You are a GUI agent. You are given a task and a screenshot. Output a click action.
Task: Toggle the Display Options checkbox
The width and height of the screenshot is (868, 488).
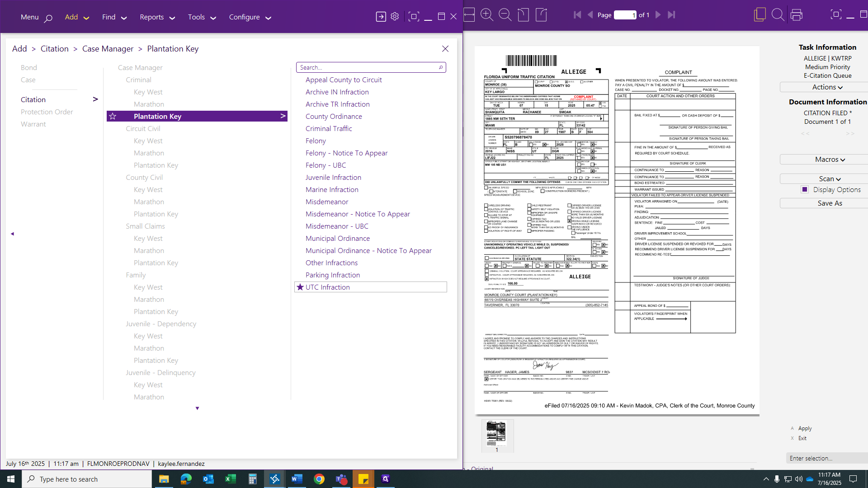[x=804, y=189]
